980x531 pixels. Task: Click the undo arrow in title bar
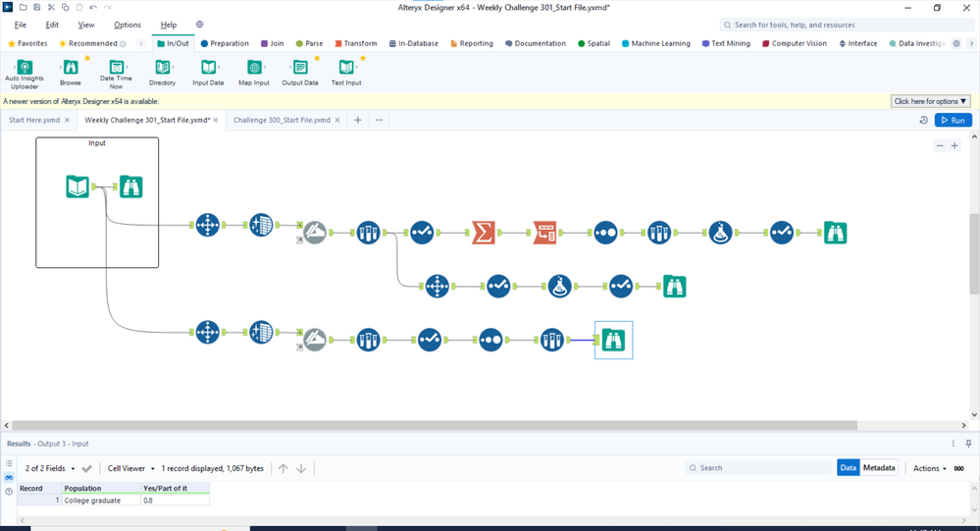click(93, 8)
